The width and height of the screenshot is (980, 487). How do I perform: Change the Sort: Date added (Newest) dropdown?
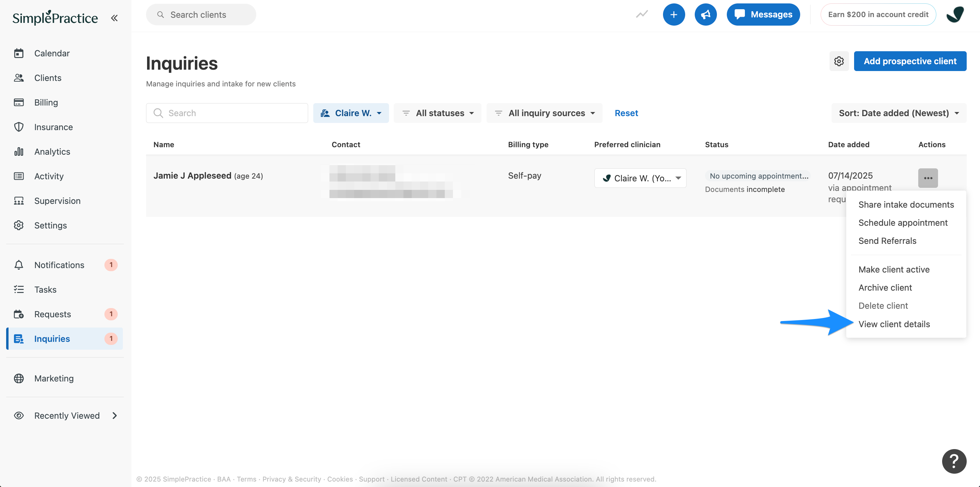[898, 113]
